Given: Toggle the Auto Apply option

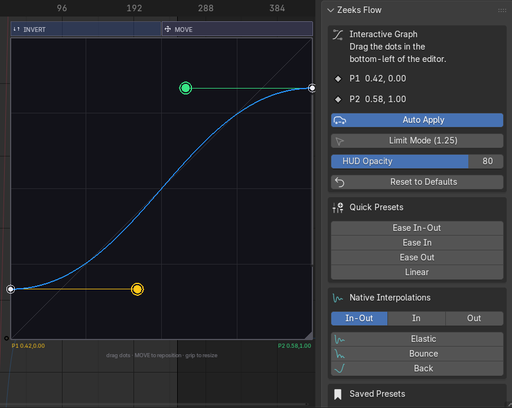Looking at the screenshot, I should (417, 120).
